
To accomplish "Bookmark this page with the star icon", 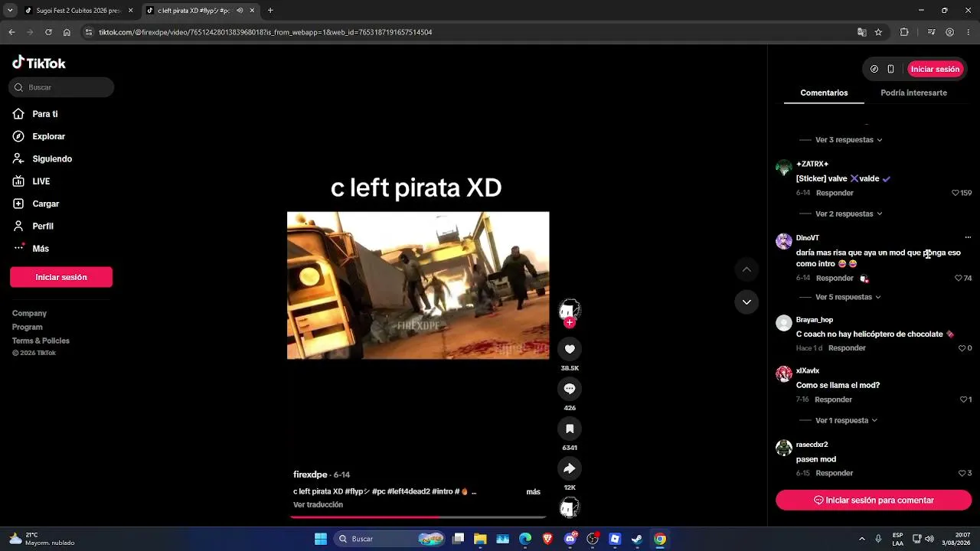I will point(878,32).
